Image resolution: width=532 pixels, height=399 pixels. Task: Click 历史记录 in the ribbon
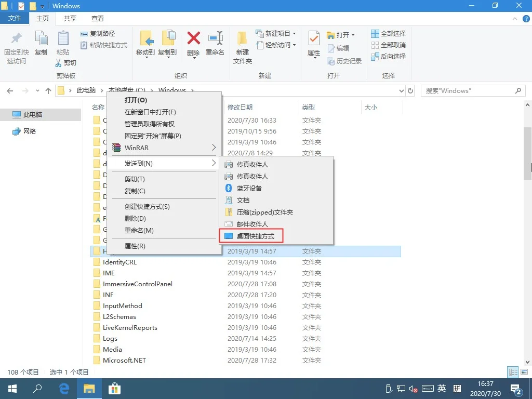344,61
